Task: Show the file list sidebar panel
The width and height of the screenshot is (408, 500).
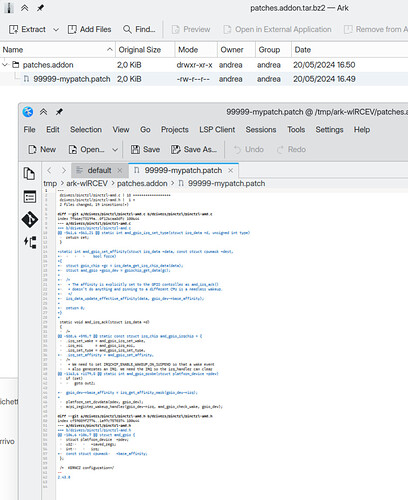Action: [x=30, y=197]
